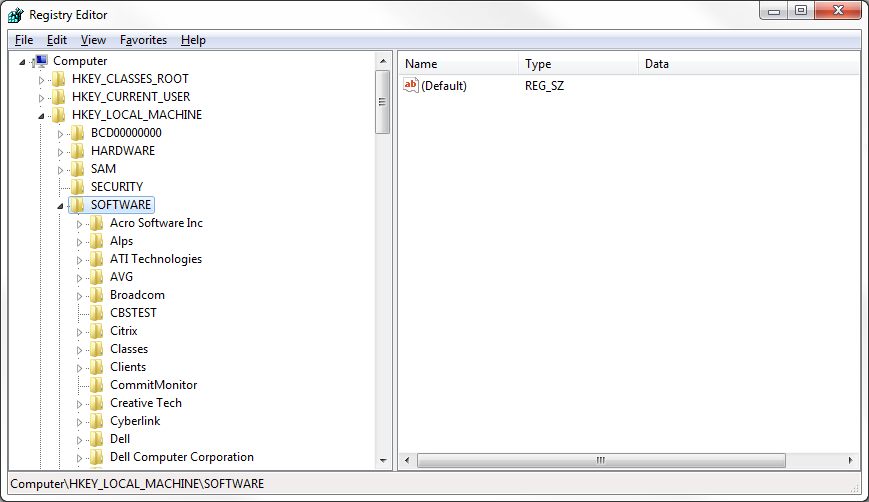Click the (Default) string value icon

[410, 86]
